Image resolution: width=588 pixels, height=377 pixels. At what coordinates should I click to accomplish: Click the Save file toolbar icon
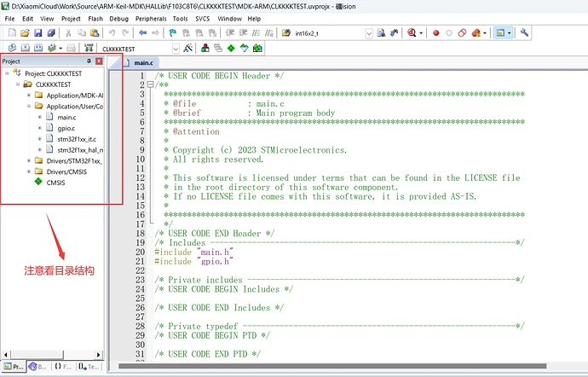coord(37,33)
